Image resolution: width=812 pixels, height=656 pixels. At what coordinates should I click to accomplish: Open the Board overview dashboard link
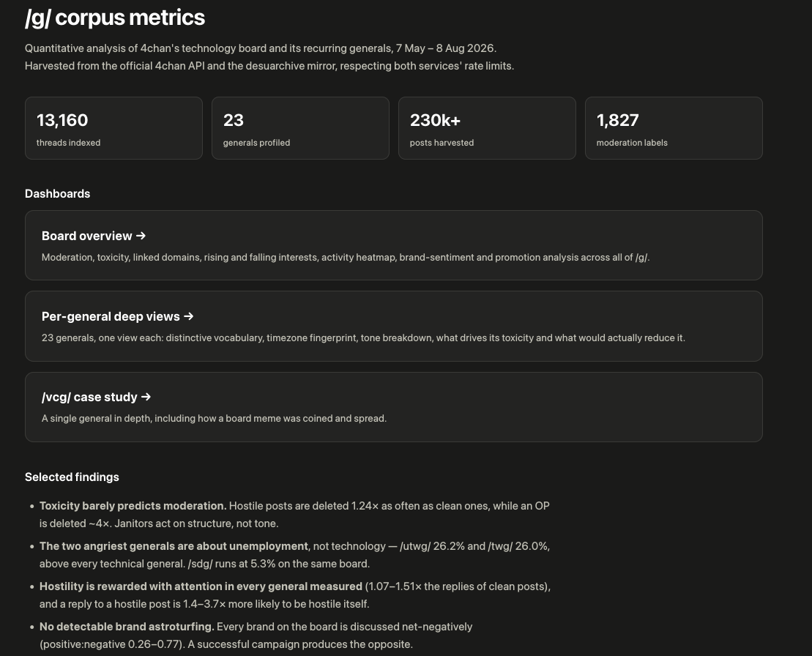(394, 245)
